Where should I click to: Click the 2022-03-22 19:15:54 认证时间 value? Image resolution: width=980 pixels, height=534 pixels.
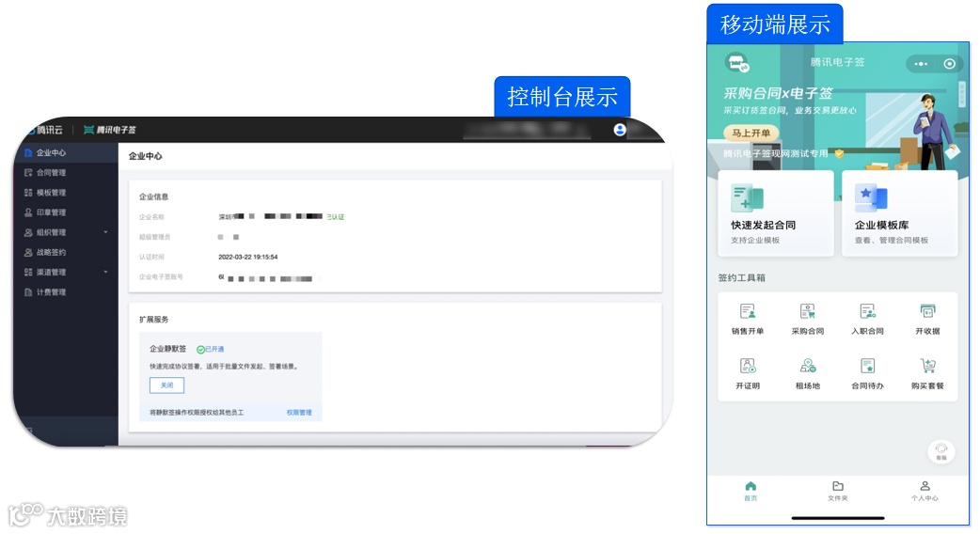[x=248, y=257]
